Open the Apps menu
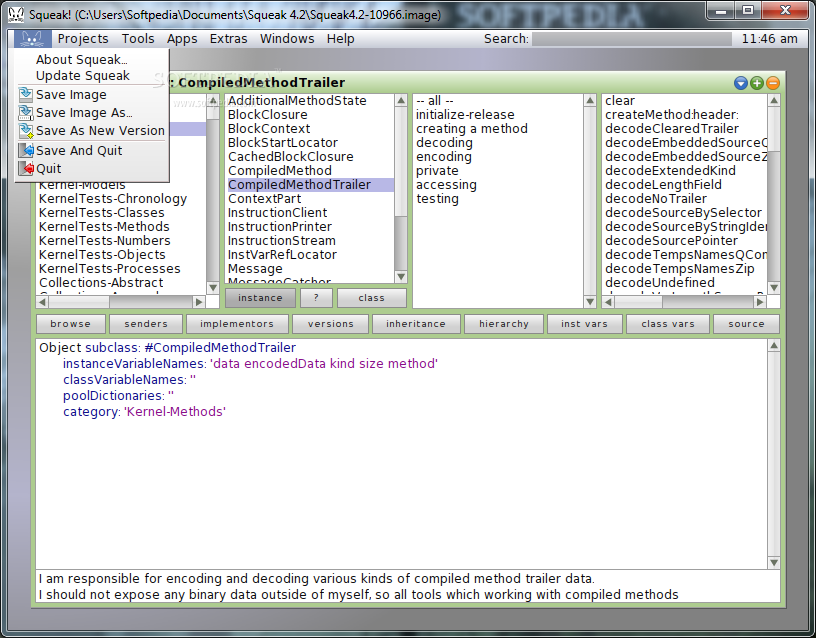Image resolution: width=816 pixels, height=638 pixels. (182, 39)
